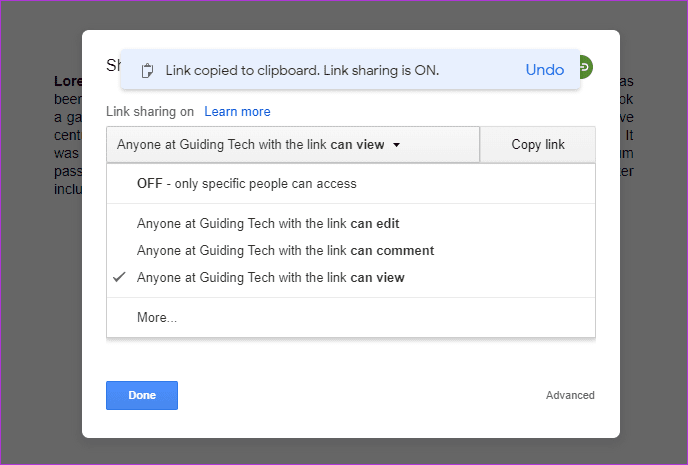The image size is (688, 465).
Task: Click the blue Done button
Action: click(x=142, y=395)
